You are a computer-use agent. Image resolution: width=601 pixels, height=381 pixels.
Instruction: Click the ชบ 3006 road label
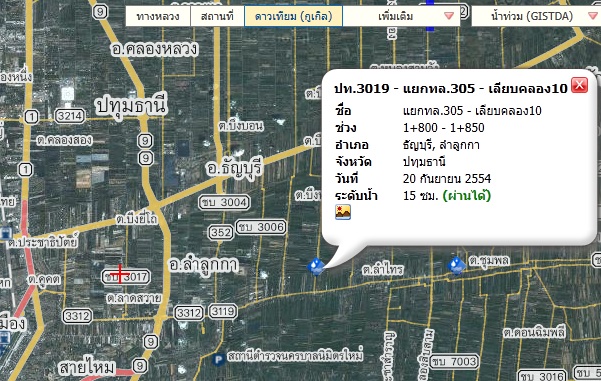261,227
